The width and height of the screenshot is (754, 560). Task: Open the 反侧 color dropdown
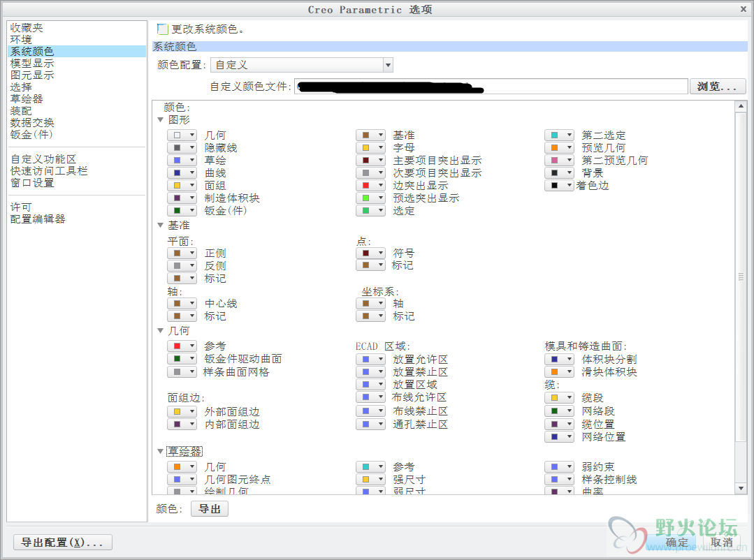(182, 265)
